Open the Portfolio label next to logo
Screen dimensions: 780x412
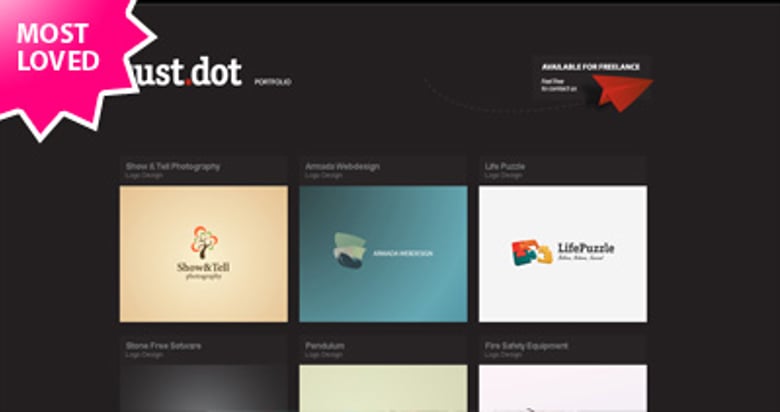(273, 82)
